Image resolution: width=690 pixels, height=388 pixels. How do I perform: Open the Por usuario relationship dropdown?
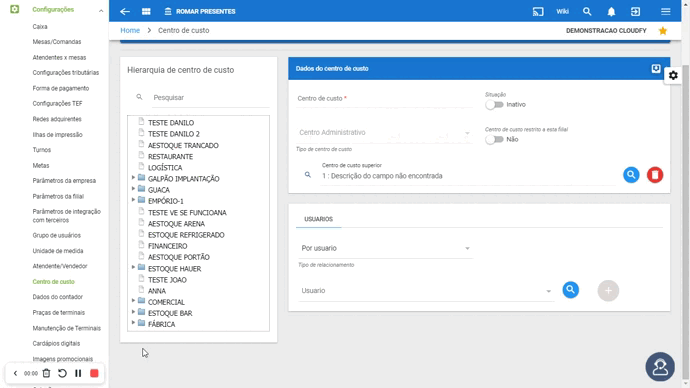[385, 249]
